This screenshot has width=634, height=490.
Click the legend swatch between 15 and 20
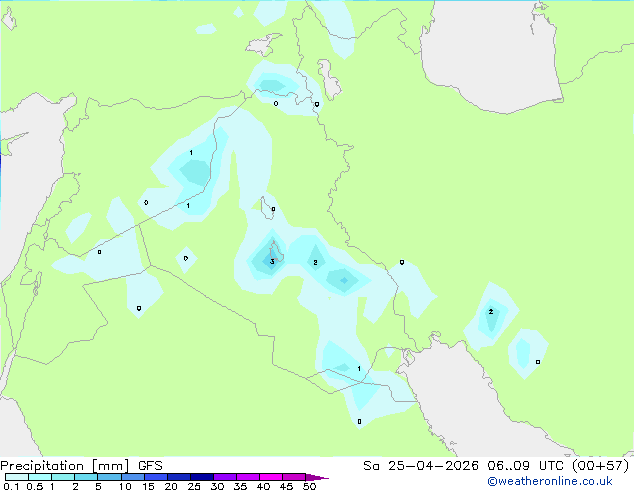click(155, 477)
